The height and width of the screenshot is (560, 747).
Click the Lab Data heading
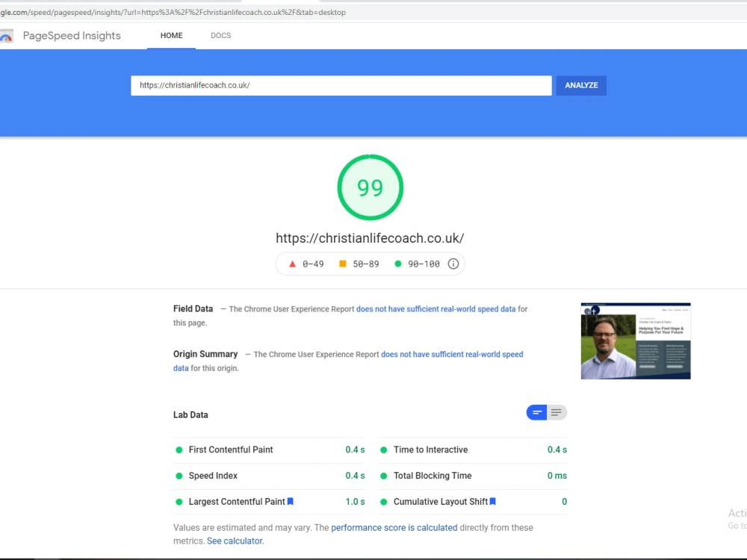point(190,414)
